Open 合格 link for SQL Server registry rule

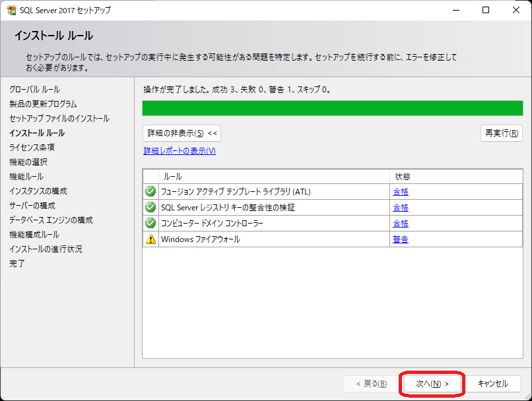coord(401,208)
